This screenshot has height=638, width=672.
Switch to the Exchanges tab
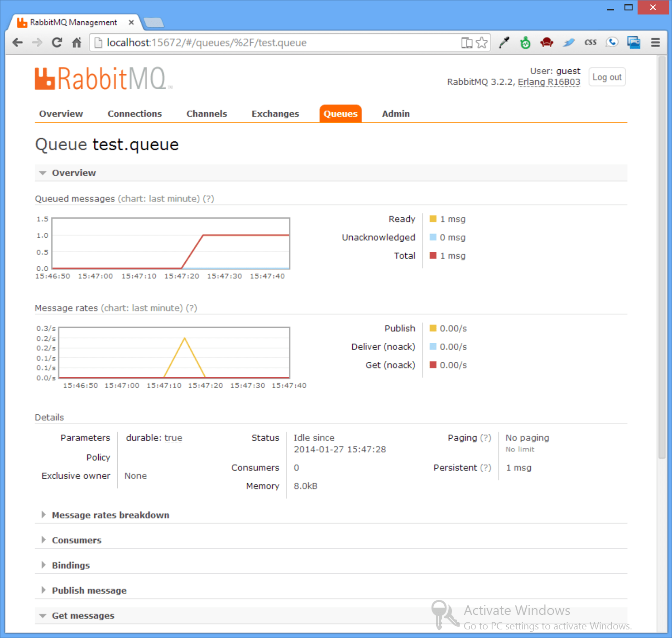[x=275, y=114]
